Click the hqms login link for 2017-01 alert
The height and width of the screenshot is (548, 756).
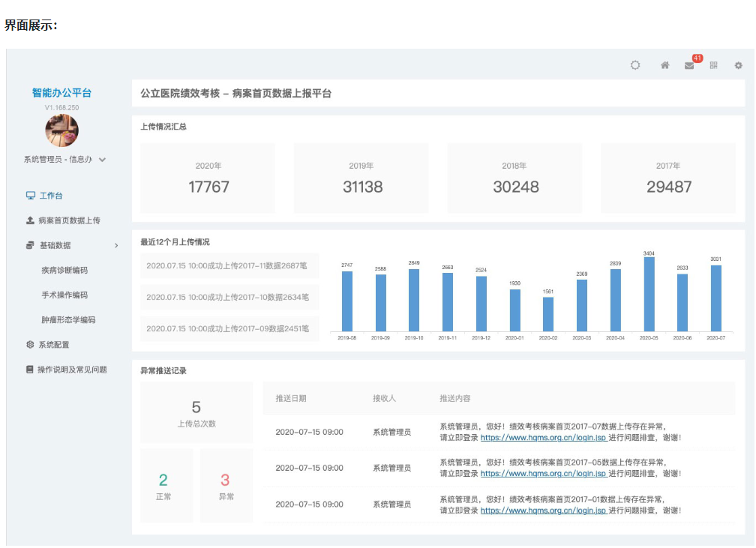click(x=543, y=511)
